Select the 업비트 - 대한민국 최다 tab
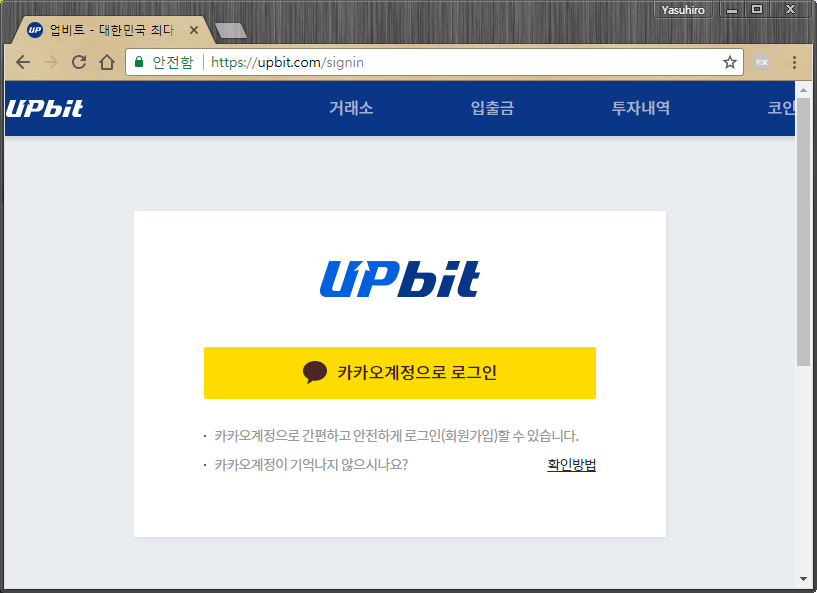This screenshot has width=817, height=593. [x=112, y=30]
